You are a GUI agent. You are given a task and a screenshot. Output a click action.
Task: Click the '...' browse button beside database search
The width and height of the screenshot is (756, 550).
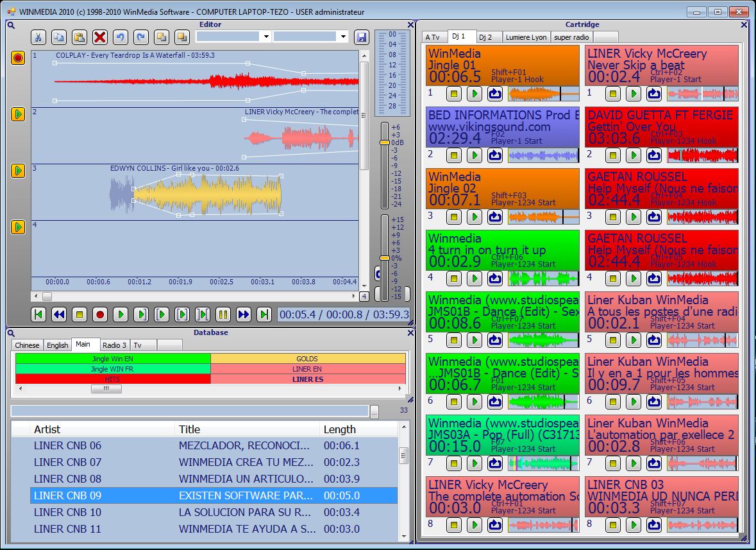(374, 411)
